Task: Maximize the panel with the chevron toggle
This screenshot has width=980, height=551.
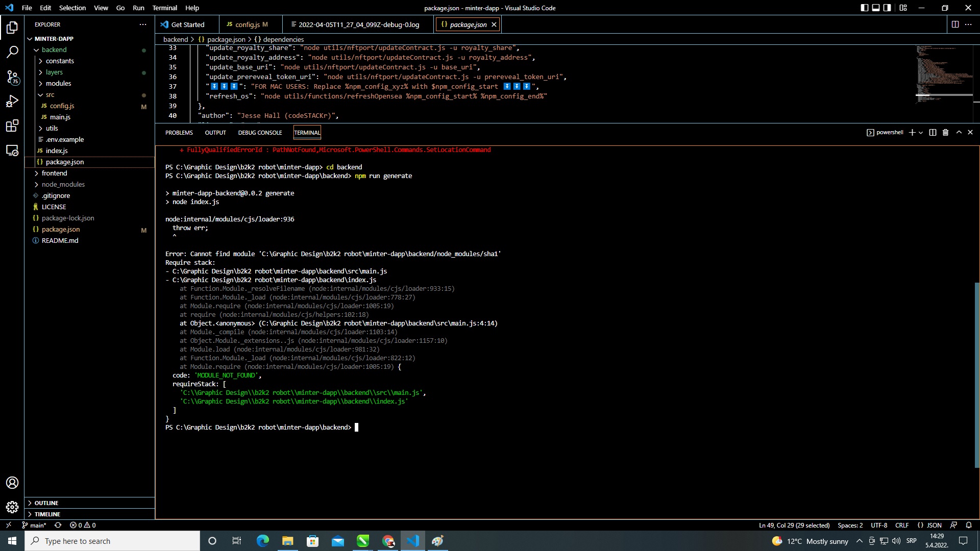Action: (958, 132)
